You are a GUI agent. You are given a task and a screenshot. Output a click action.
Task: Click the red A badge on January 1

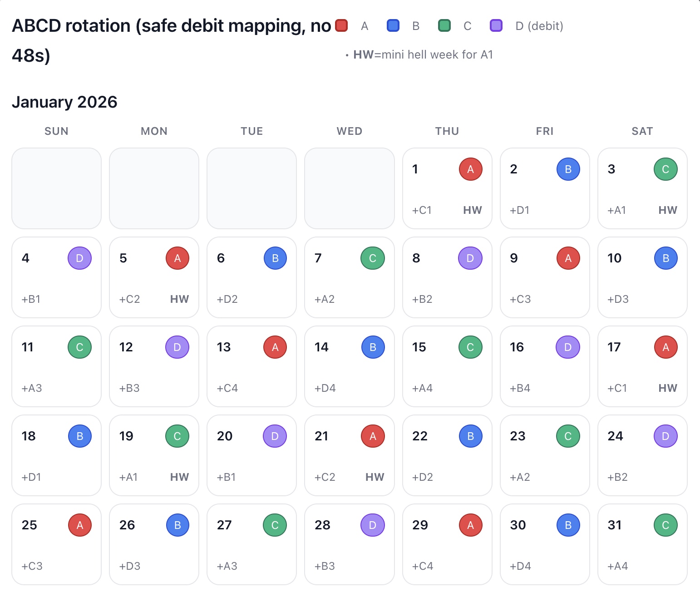coord(470,169)
